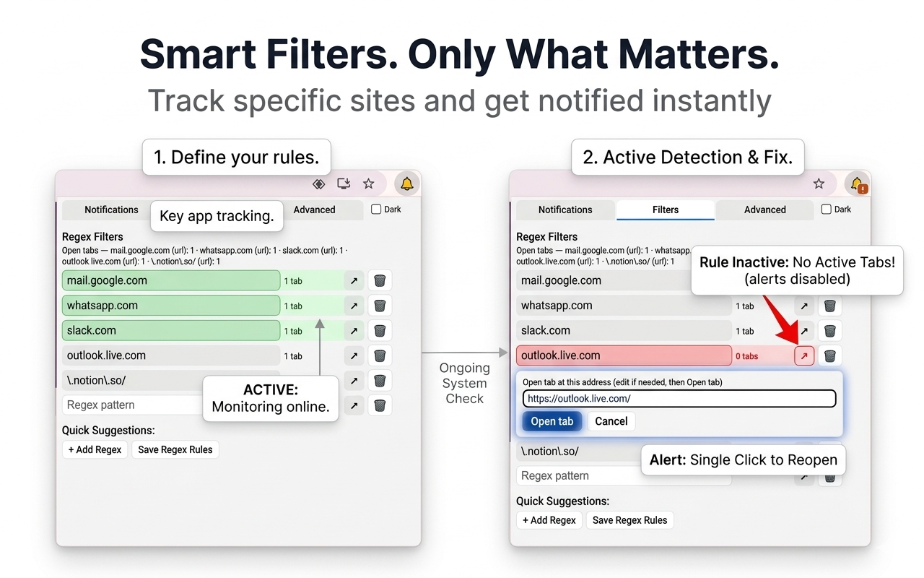Click "Open tab at this address" instruction text
This screenshot has width=924, height=578.
(622, 382)
